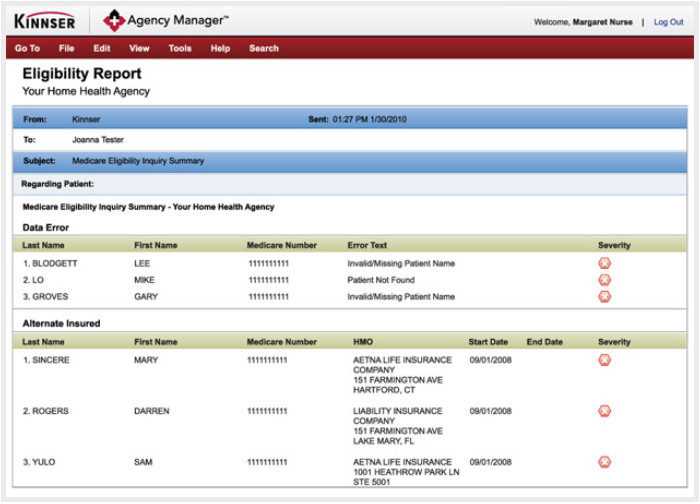Click the Alternate Insured section heading
The width and height of the screenshot is (700, 504).
click(x=61, y=324)
